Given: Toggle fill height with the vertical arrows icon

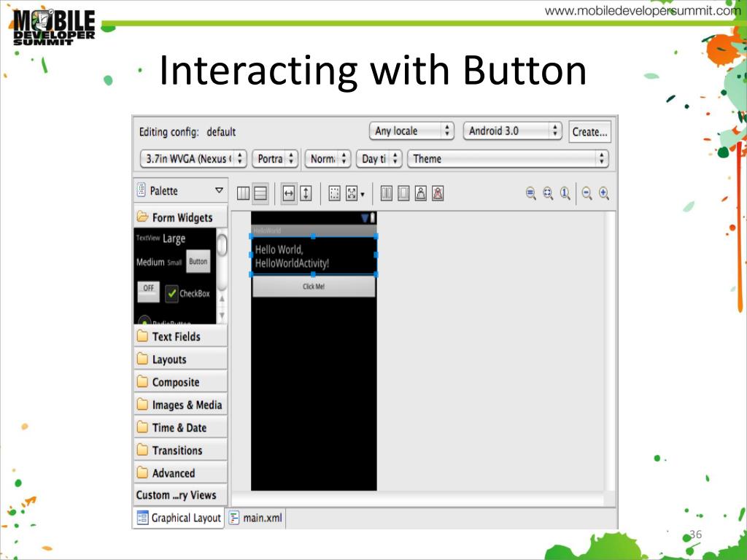Looking at the screenshot, I should 306,193.
